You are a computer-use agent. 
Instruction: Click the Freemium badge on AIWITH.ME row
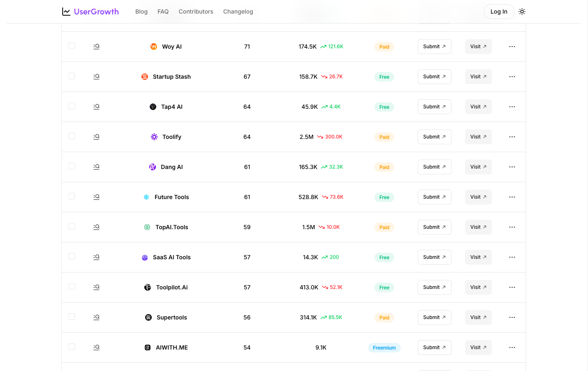(384, 348)
